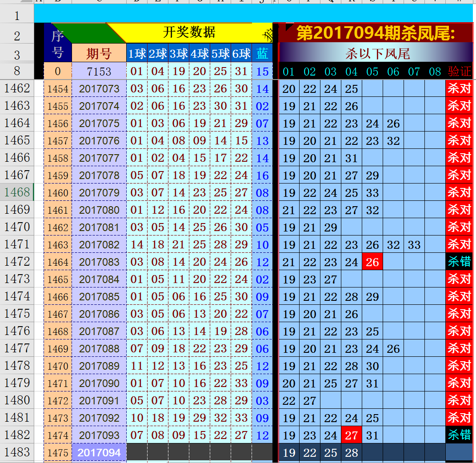
Task: Click sixth ball 33 in row 2017092
Action: [241, 418]
